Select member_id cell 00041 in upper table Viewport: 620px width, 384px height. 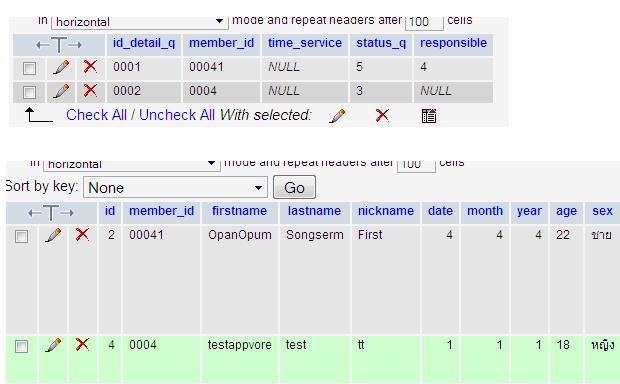click(221, 67)
